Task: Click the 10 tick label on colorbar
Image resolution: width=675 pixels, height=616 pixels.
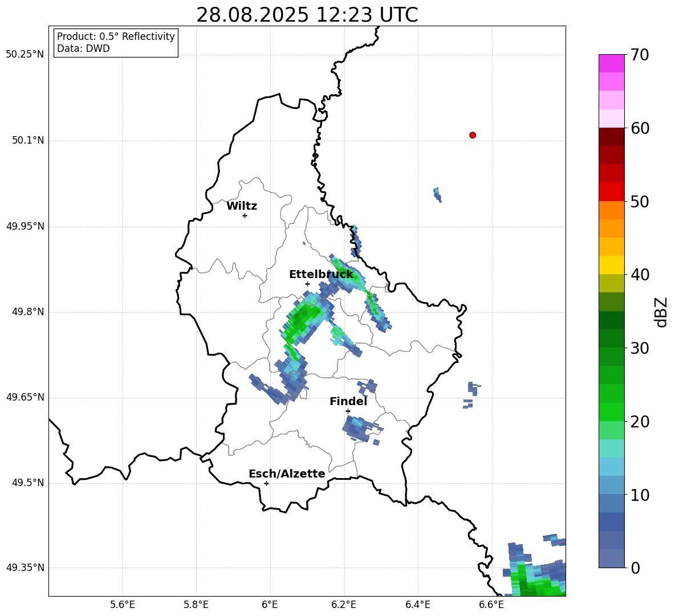Action: point(640,495)
